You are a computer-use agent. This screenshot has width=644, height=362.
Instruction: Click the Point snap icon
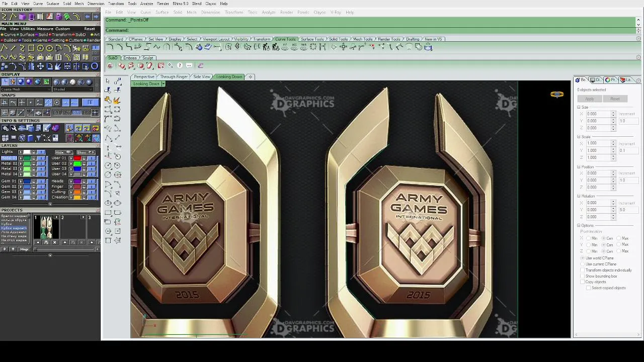tap(31, 103)
